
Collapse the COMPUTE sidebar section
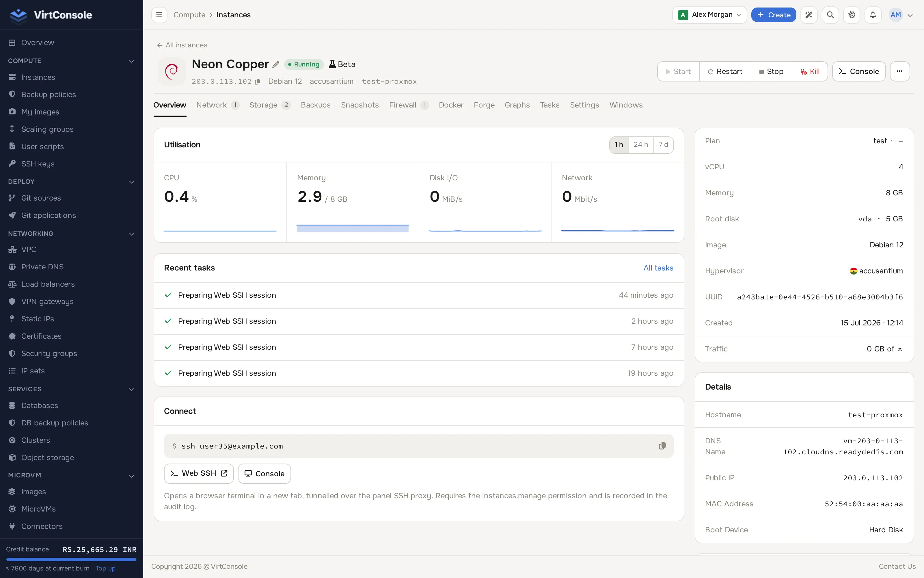pos(131,61)
